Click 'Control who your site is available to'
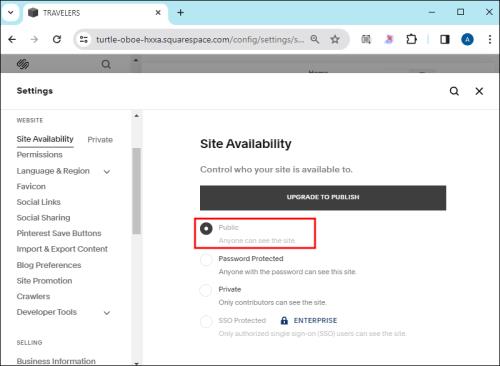Viewport: 500px width, 366px height. 276,169
